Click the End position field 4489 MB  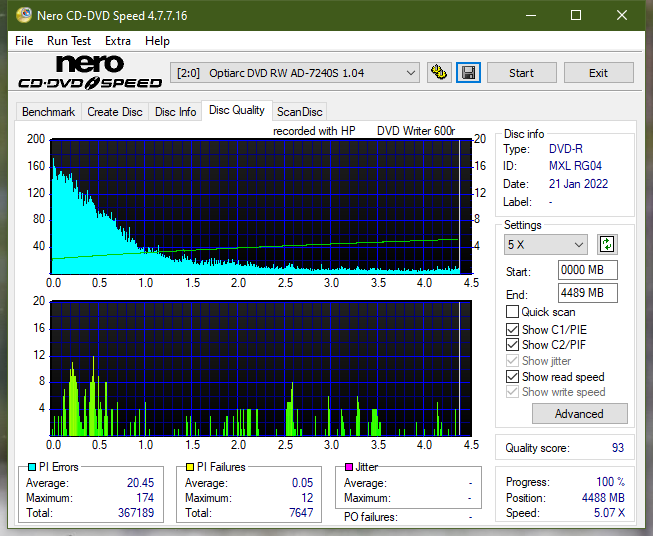click(x=587, y=293)
